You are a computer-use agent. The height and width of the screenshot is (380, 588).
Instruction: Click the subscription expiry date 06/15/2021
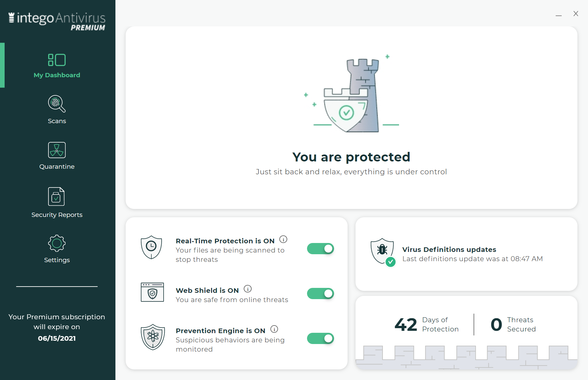tap(57, 338)
